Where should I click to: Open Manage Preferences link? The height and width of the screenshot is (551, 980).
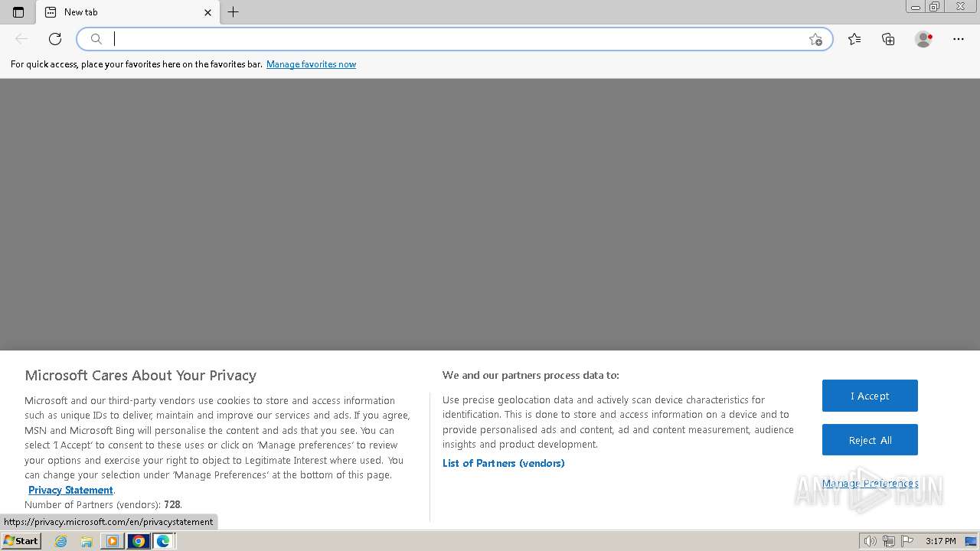point(870,484)
